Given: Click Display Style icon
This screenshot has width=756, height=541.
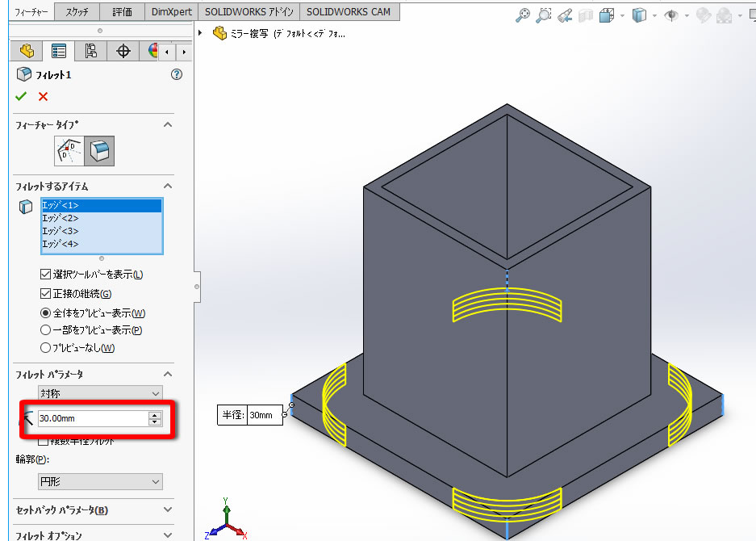Looking at the screenshot, I should [x=639, y=15].
